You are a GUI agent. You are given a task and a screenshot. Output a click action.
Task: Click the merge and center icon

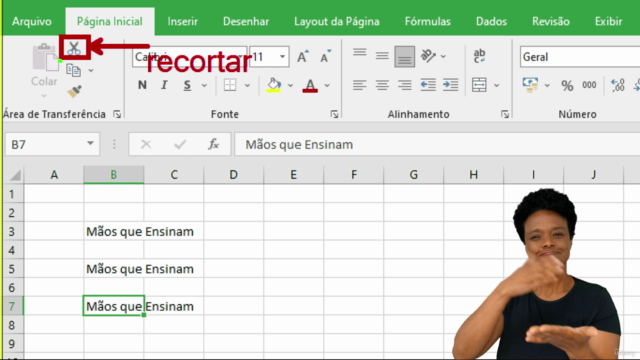tap(479, 85)
